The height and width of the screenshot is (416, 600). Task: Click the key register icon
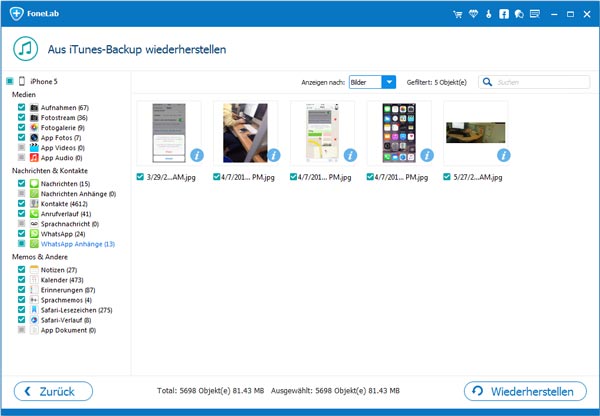[488, 14]
